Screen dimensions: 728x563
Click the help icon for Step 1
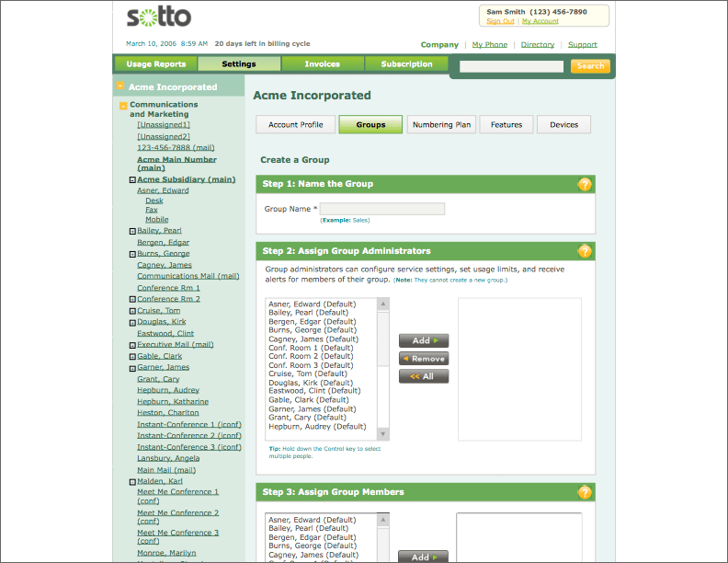[x=585, y=184]
